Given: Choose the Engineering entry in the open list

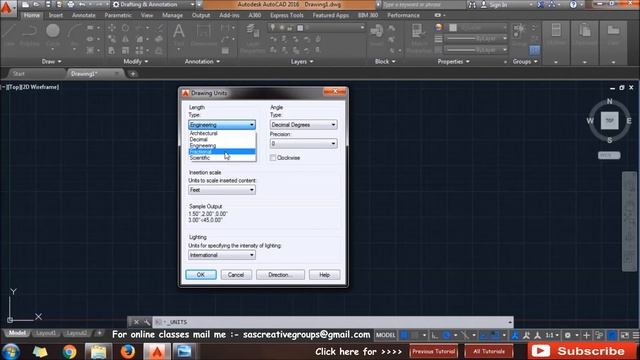Looking at the screenshot, I should pos(222,146).
